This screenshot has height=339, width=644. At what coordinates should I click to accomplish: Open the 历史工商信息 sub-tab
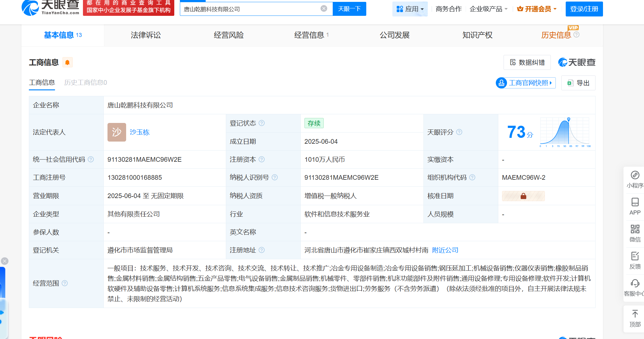pos(85,83)
